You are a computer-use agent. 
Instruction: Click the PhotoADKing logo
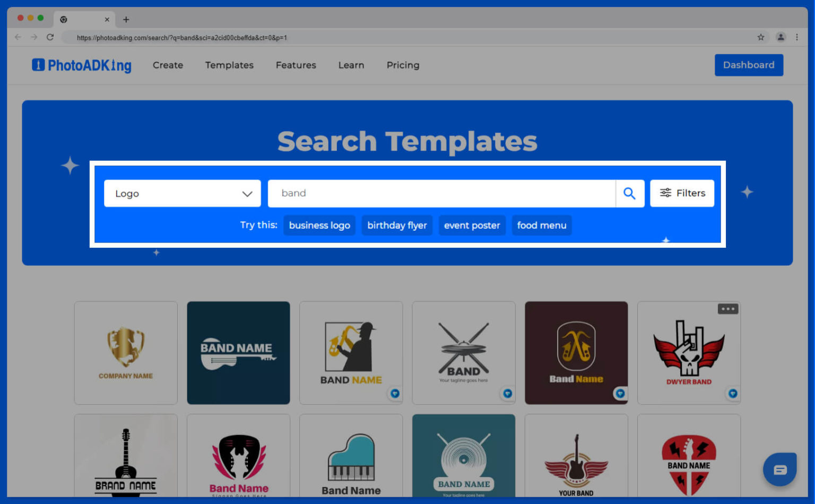point(82,65)
